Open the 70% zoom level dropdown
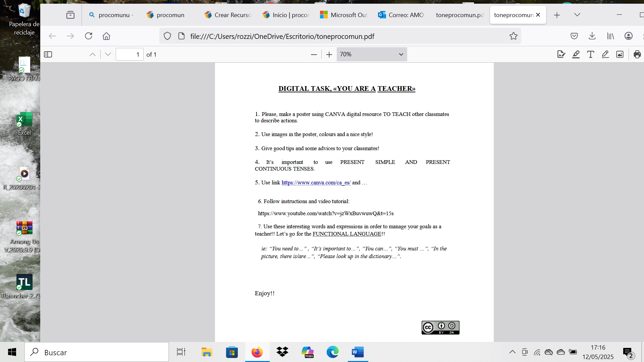The image size is (644, 362). point(372,54)
